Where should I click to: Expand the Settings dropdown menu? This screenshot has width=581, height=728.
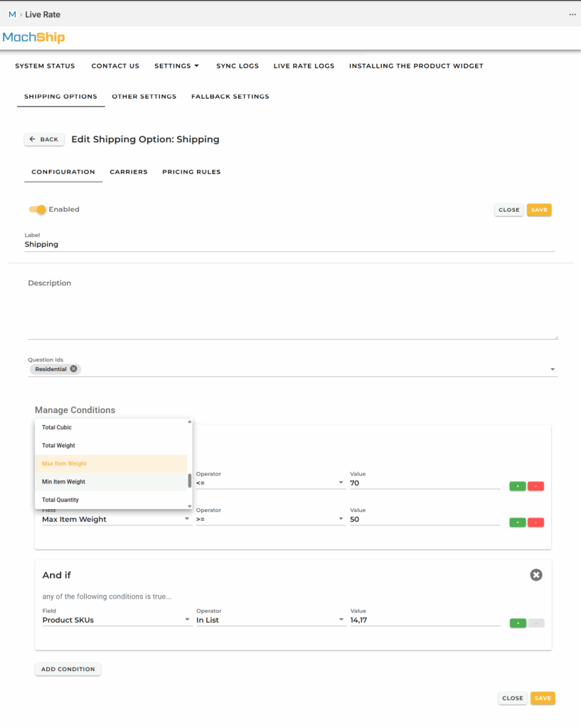pyautogui.click(x=176, y=66)
